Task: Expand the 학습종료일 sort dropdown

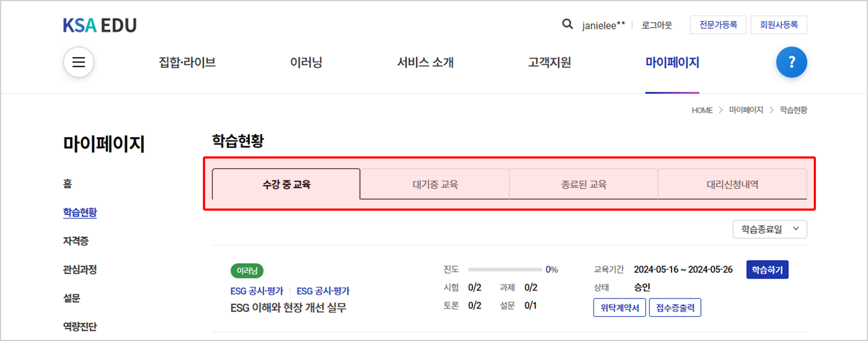Action: (x=770, y=229)
